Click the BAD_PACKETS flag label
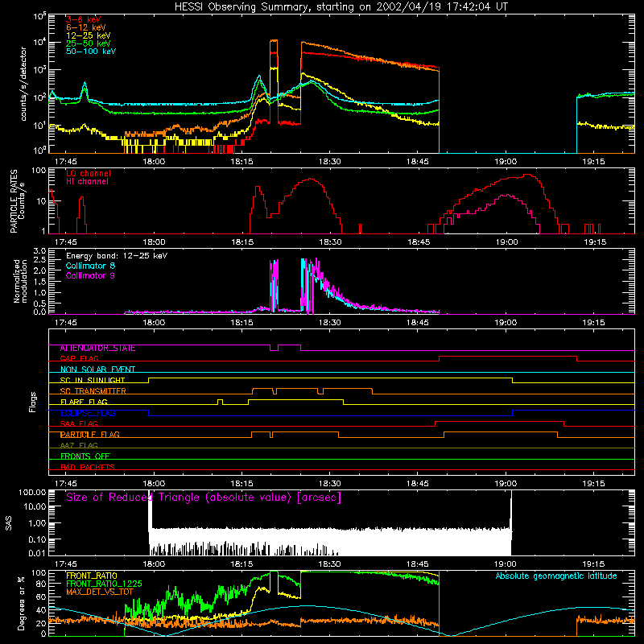The height and width of the screenshot is (644, 644). click(x=88, y=468)
